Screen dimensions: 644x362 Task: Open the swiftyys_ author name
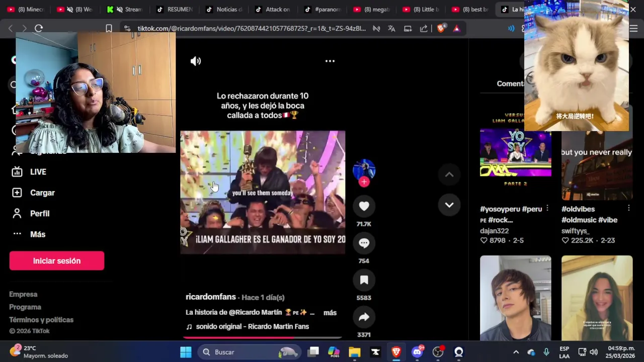pos(575,231)
